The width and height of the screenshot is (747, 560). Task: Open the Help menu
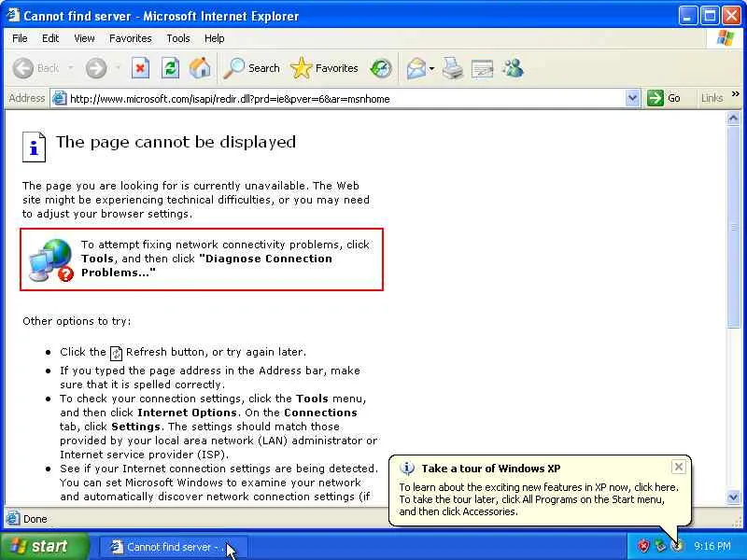215,38
